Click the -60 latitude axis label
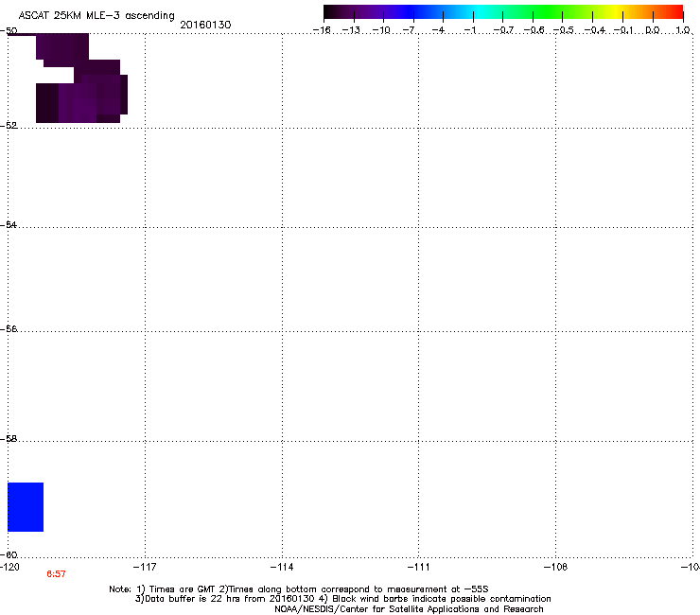Viewport: 700px width, 615px height. pos(9,555)
